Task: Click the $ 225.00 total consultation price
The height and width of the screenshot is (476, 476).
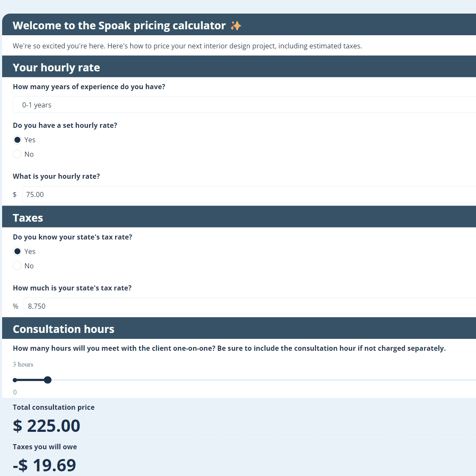Action: [47, 425]
